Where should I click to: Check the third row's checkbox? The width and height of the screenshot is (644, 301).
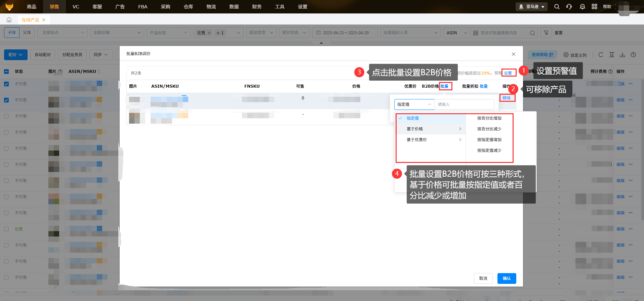(6, 116)
